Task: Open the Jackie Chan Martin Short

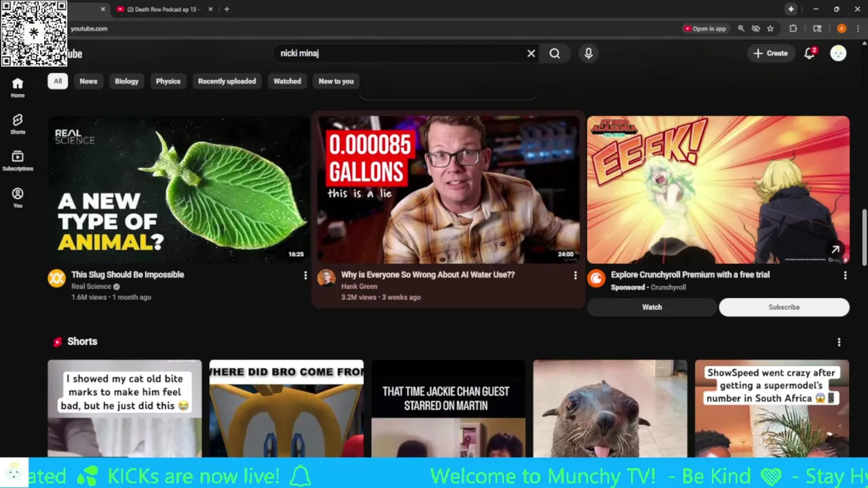Action: click(448, 409)
